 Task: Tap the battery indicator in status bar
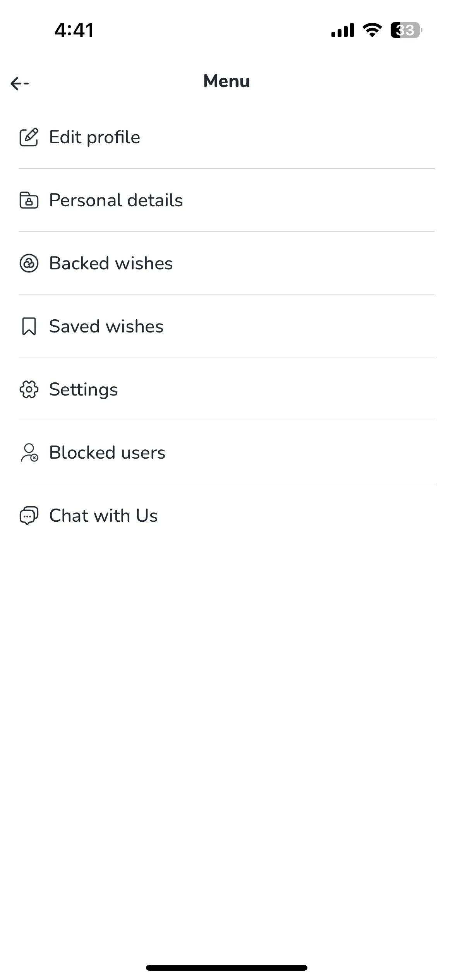tap(406, 30)
